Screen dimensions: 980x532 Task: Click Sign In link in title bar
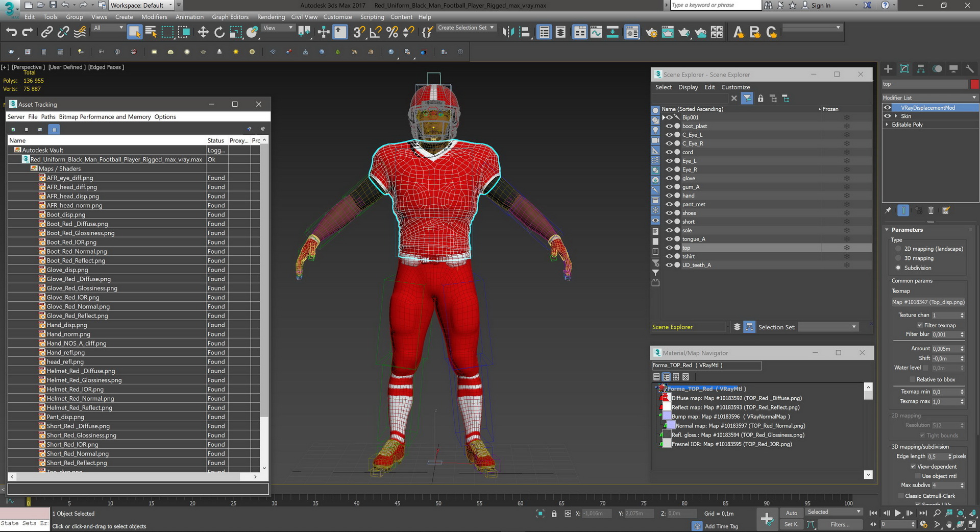(821, 5)
